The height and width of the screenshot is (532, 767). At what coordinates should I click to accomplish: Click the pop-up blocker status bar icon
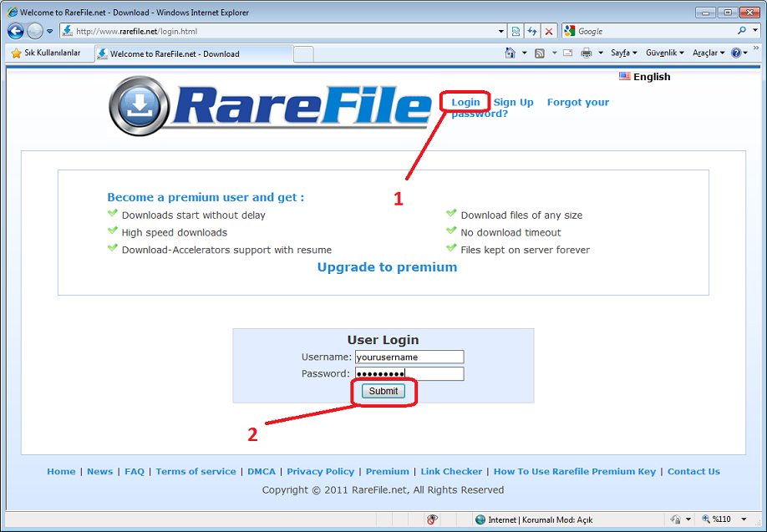tap(432, 519)
